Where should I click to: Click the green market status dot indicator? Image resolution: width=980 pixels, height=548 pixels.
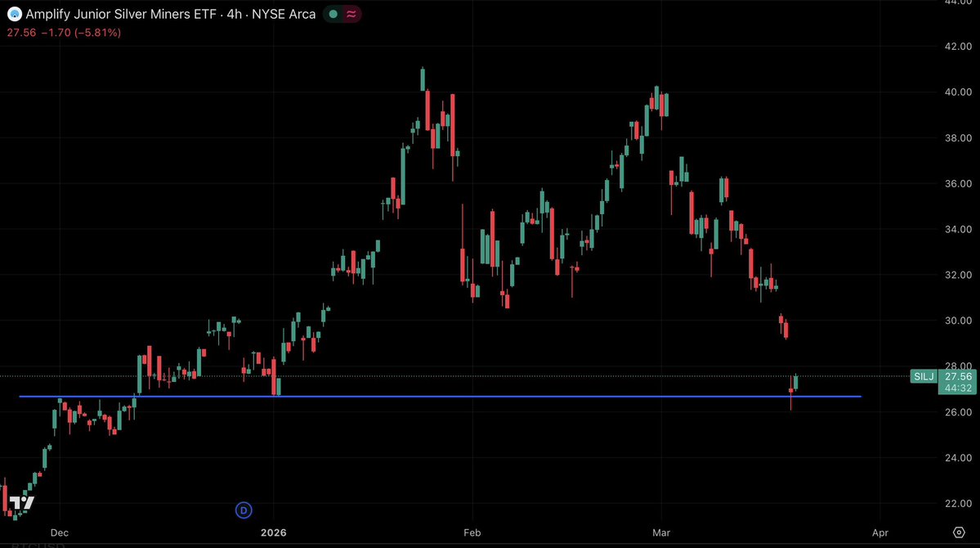[333, 14]
